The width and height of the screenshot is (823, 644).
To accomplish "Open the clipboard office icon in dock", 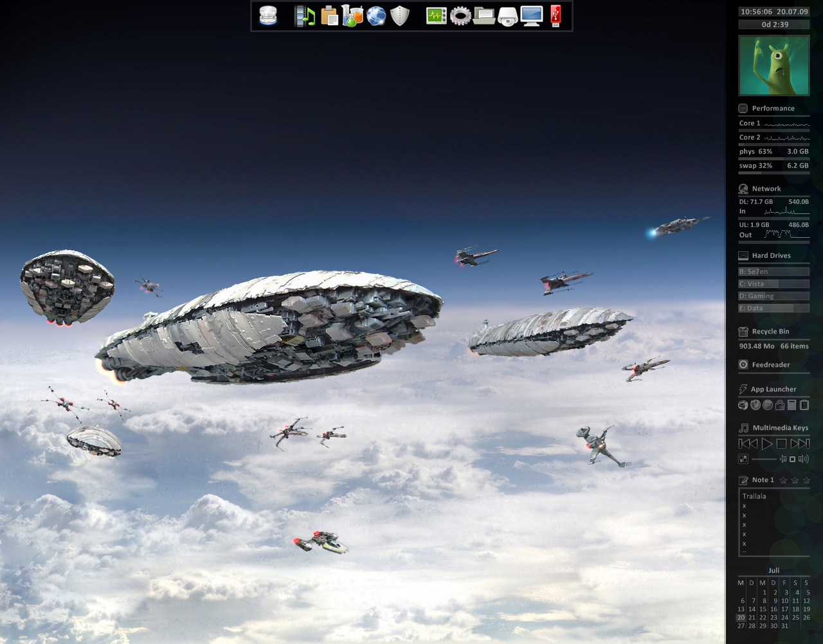I will (x=329, y=15).
